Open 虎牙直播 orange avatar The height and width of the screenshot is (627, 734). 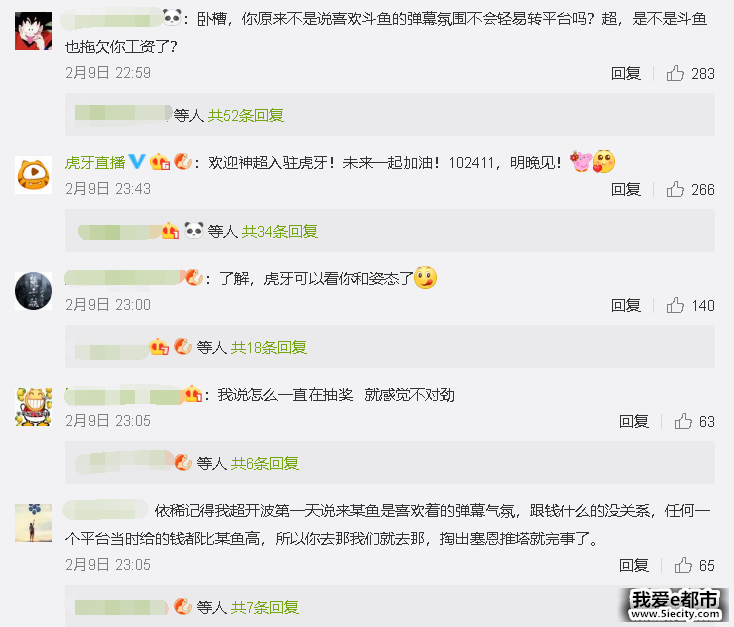(33, 175)
